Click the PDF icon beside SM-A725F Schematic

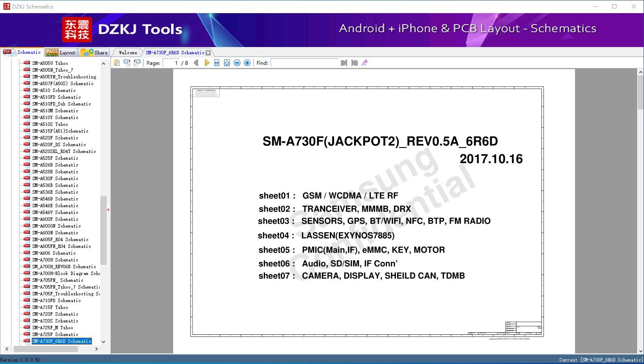click(x=27, y=334)
